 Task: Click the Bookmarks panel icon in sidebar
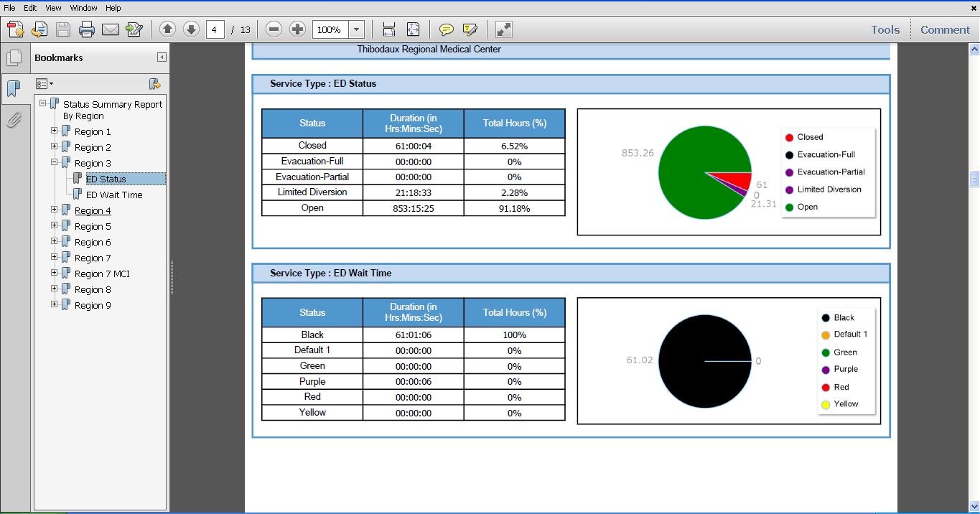point(14,89)
